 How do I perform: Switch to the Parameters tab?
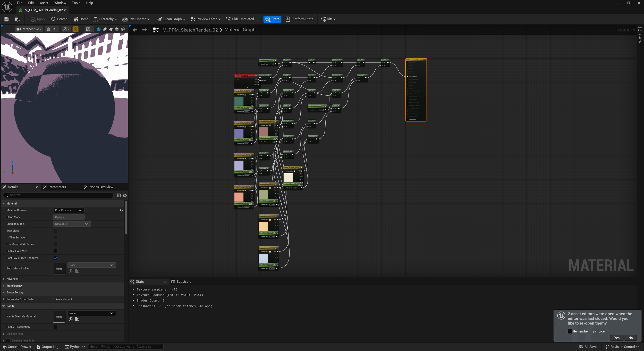click(57, 187)
